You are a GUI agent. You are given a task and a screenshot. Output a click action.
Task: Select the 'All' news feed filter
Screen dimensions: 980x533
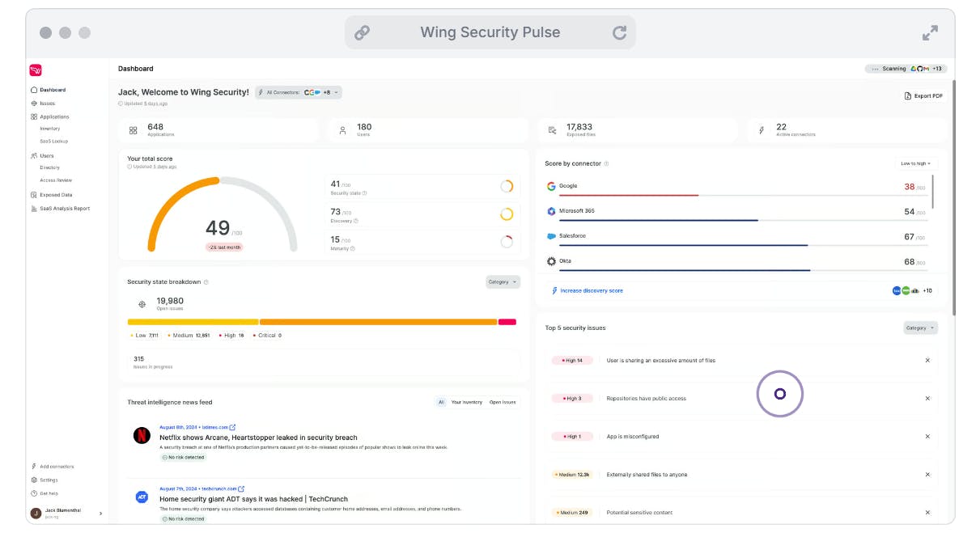pyautogui.click(x=441, y=402)
